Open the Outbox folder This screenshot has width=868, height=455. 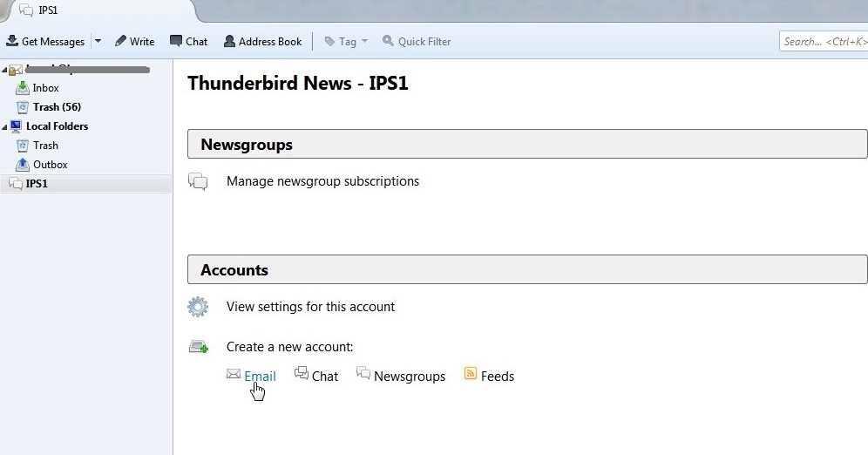pyautogui.click(x=51, y=165)
